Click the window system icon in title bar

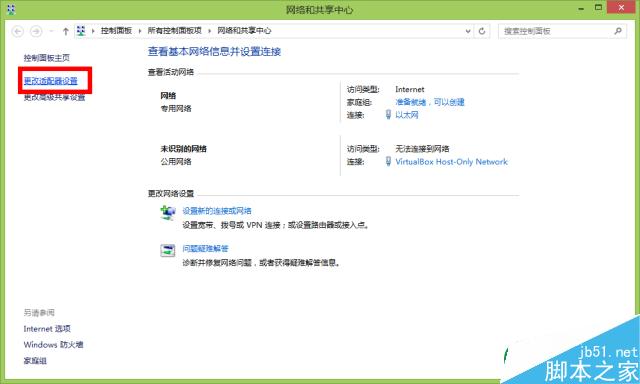(x=11, y=9)
